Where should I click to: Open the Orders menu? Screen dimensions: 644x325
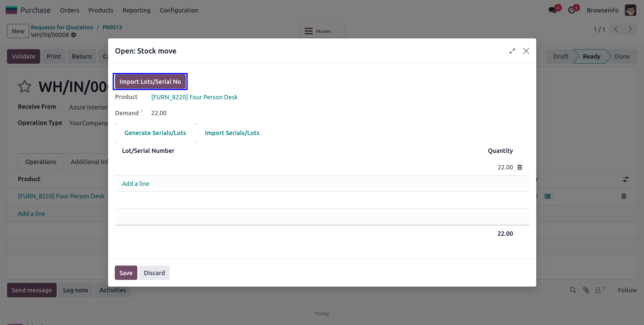tap(70, 10)
